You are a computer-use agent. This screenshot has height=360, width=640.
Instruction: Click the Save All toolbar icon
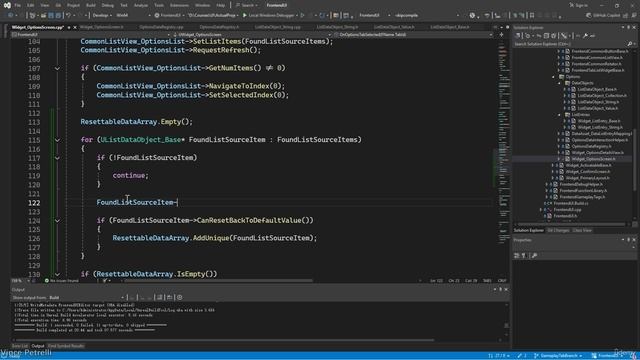(58, 15)
